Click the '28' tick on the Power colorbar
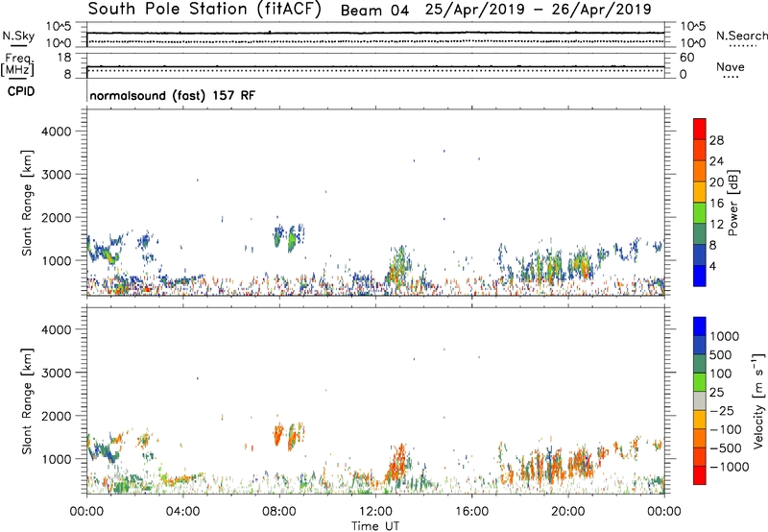Viewport: 768px width, 532px height. pyautogui.click(x=716, y=140)
